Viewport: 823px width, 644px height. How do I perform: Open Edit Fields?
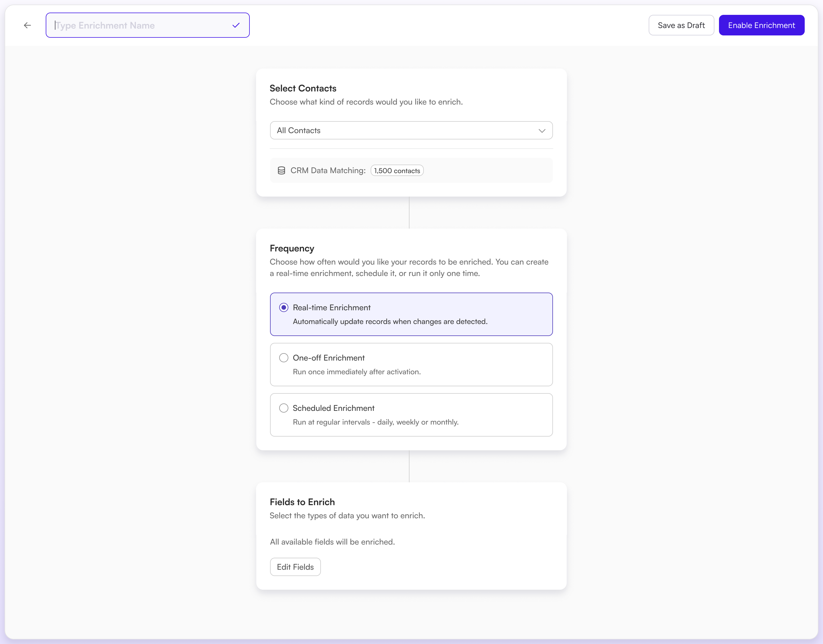[x=295, y=567]
